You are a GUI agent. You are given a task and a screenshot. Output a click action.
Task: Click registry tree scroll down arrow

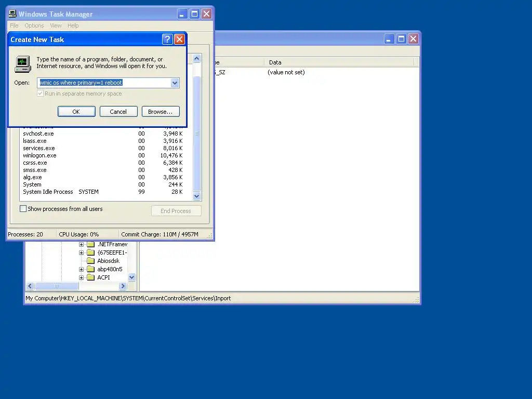pos(131,277)
